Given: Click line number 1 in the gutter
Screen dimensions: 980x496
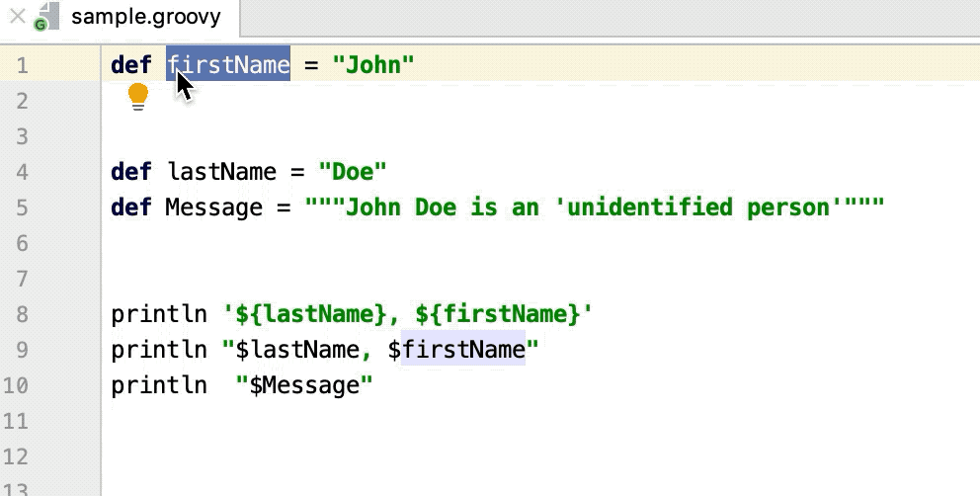Looking at the screenshot, I should click(x=22, y=65).
